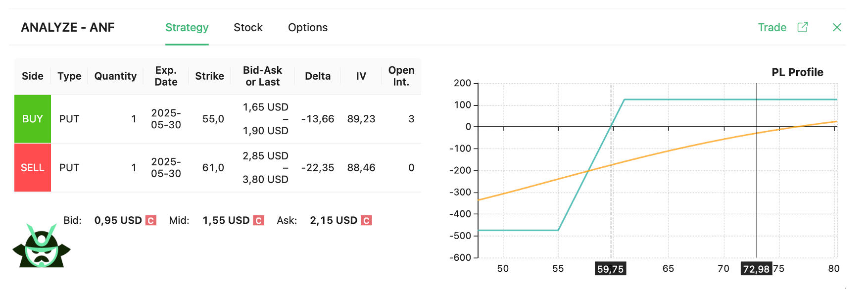Click the Strategy tab

[187, 28]
